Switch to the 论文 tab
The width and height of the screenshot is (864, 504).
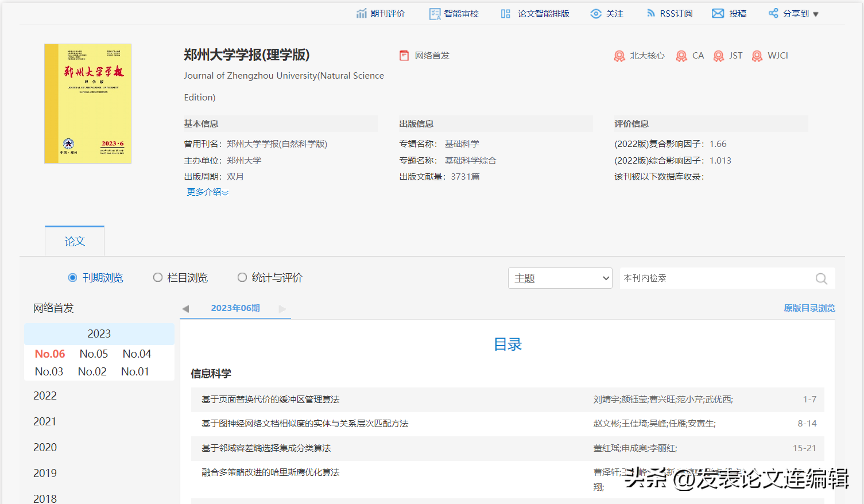click(x=75, y=241)
